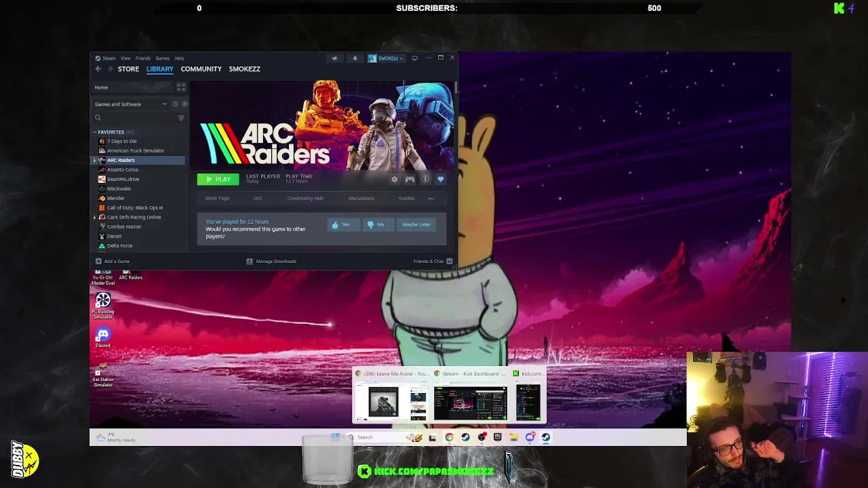
Task: Go forward with Steam forward arrow
Action: point(109,68)
